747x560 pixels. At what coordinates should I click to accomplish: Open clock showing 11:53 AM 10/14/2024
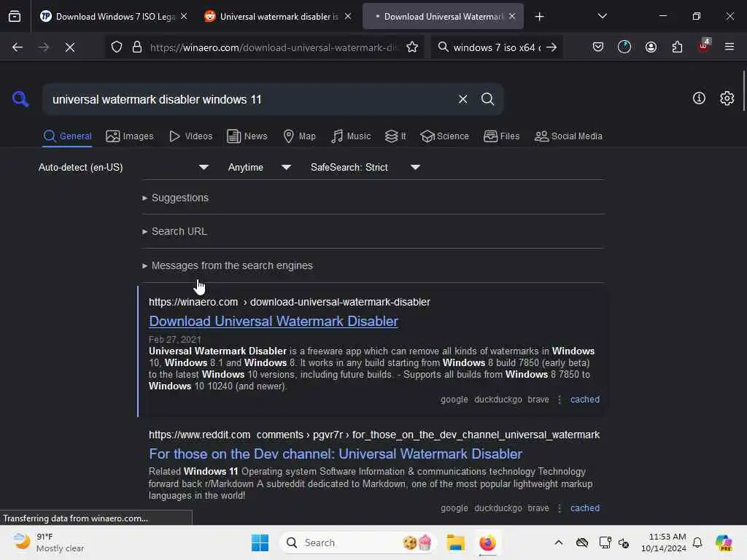tap(664, 542)
